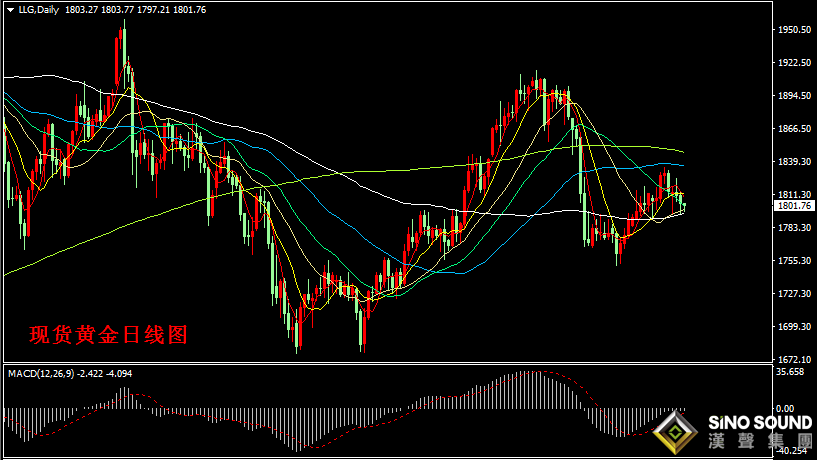The image size is (817, 460).
Task: Click the 35.658 MACD scale label
Action: click(x=788, y=372)
